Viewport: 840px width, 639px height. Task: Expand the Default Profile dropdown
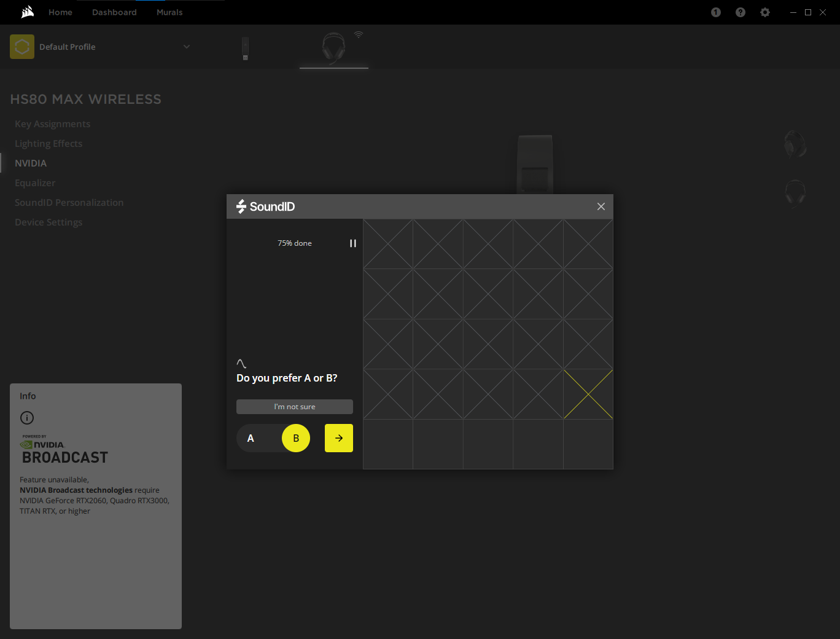coord(187,47)
